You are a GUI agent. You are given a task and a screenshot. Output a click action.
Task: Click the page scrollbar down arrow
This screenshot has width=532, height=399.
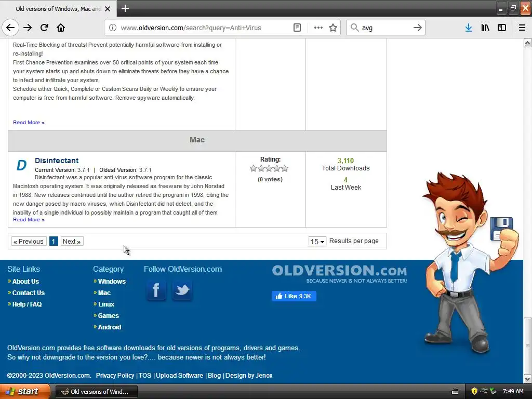[x=528, y=379]
